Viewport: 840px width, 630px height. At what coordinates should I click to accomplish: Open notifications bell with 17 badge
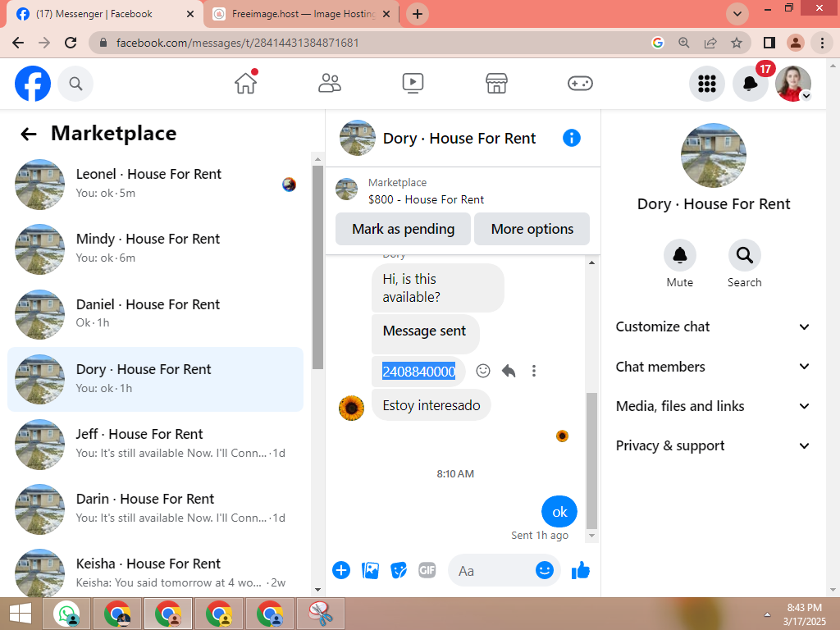(750, 84)
